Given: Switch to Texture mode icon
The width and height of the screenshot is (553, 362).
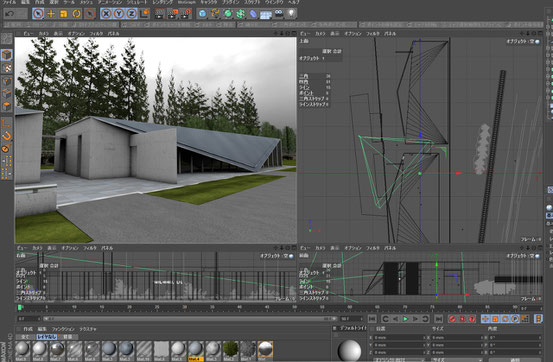Looking at the screenshot, I should [x=7, y=68].
